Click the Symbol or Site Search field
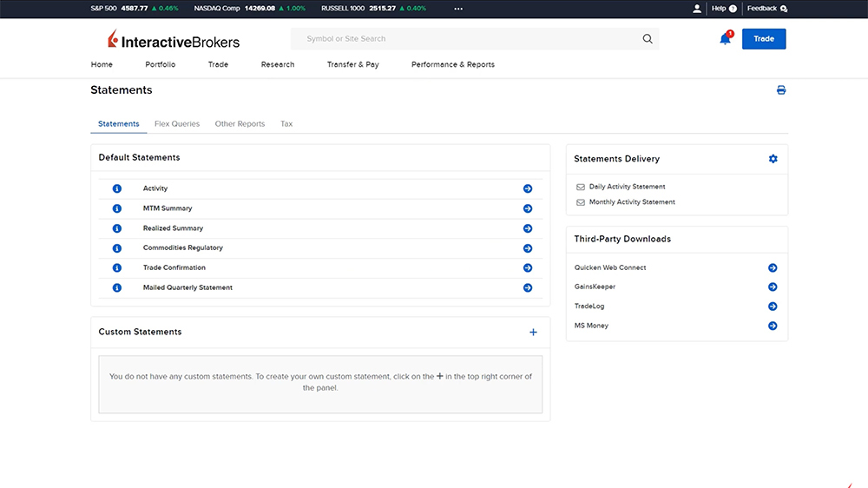The height and width of the screenshot is (488, 868). tap(469, 39)
